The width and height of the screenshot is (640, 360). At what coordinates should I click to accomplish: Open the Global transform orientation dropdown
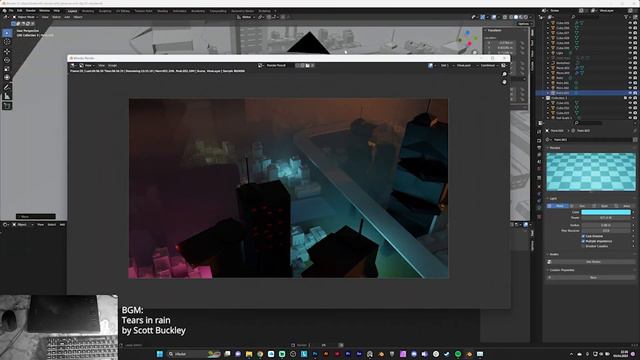246,17
